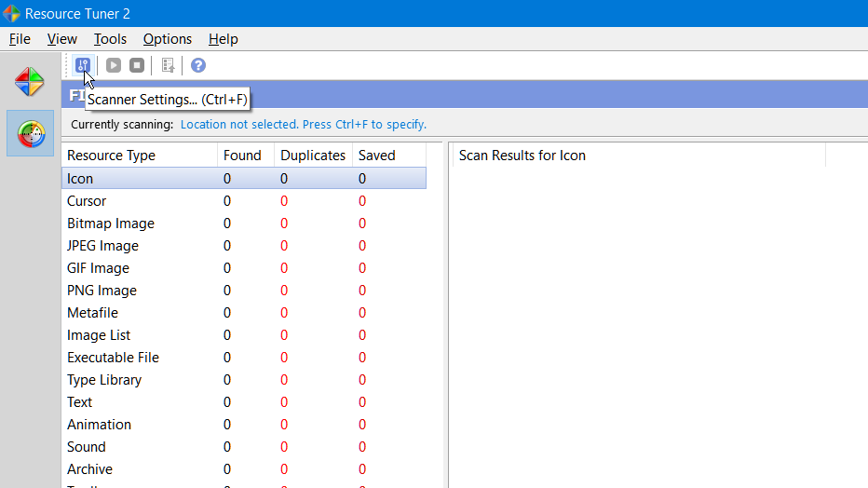This screenshot has height=488, width=868.
Task: Open the Tools menu
Action: pos(110,39)
